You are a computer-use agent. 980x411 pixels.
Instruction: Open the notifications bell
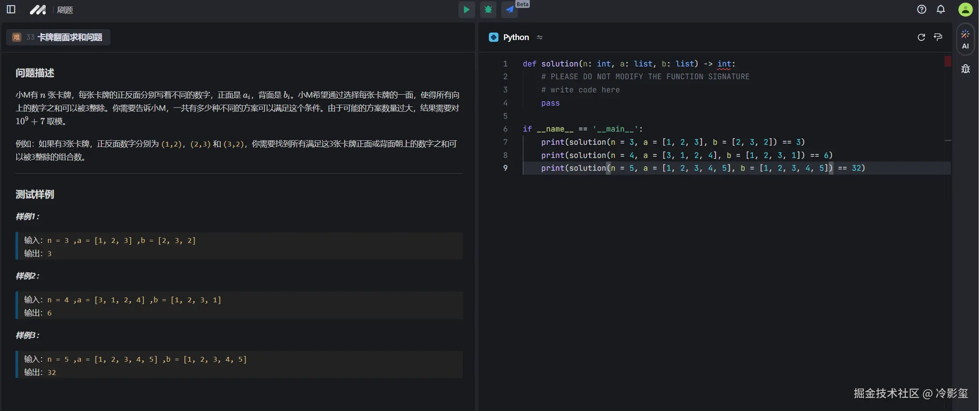click(941, 9)
